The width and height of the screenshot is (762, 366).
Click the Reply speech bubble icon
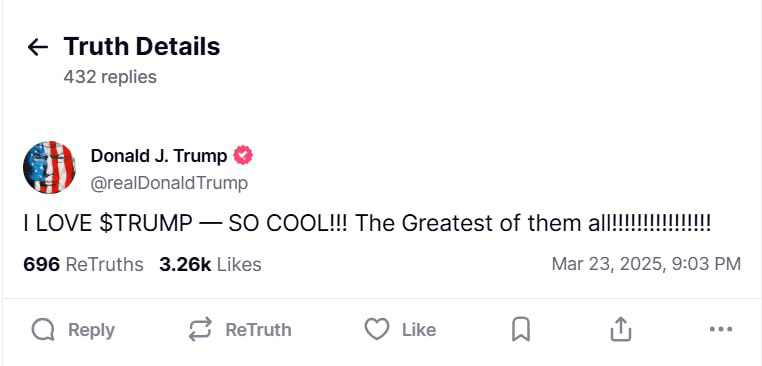pyautogui.click(x=43, y=330)
